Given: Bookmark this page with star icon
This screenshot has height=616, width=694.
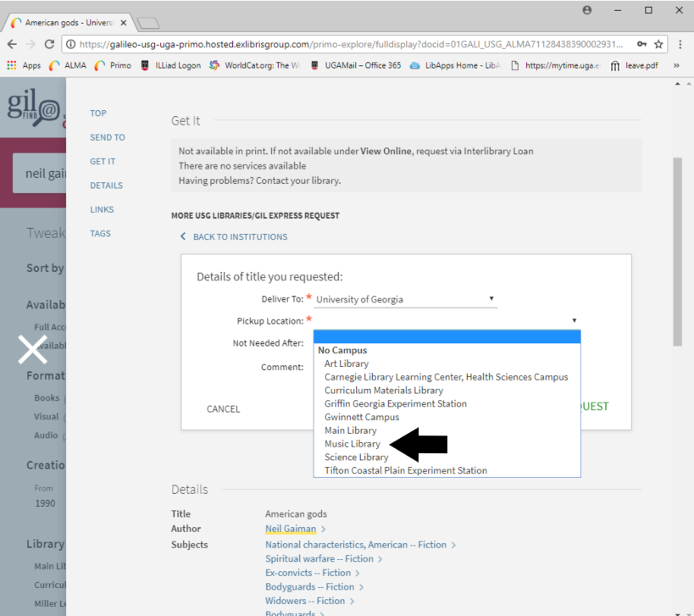Looking at the screenshot, I should click(x=658, y=44).
